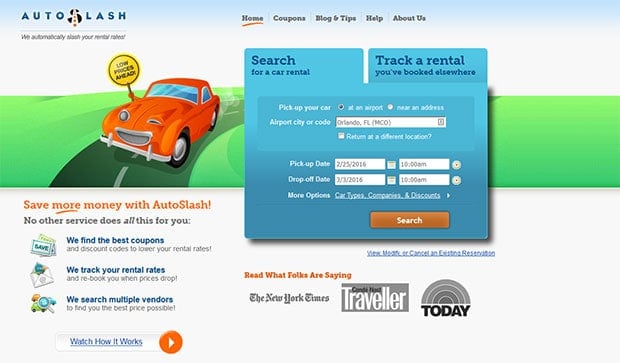Click the 'Low Prices Ahead!' sign

coord(124,70)
